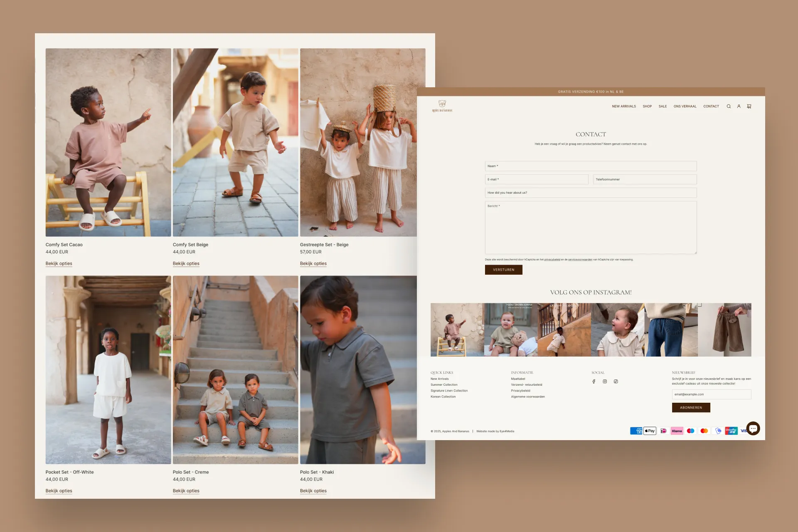Viewport: 798px width, 532px height.
Task: Click Bekijk opties under Comfy Set Cacao
Action: (59, 264)
